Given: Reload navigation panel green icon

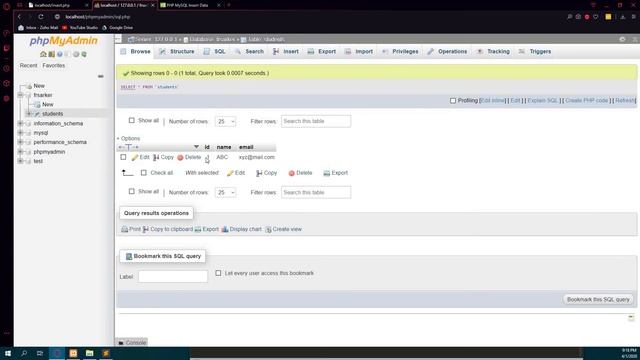Looking at the screenshot, I should pyautogui.click(x=84, y=54).
